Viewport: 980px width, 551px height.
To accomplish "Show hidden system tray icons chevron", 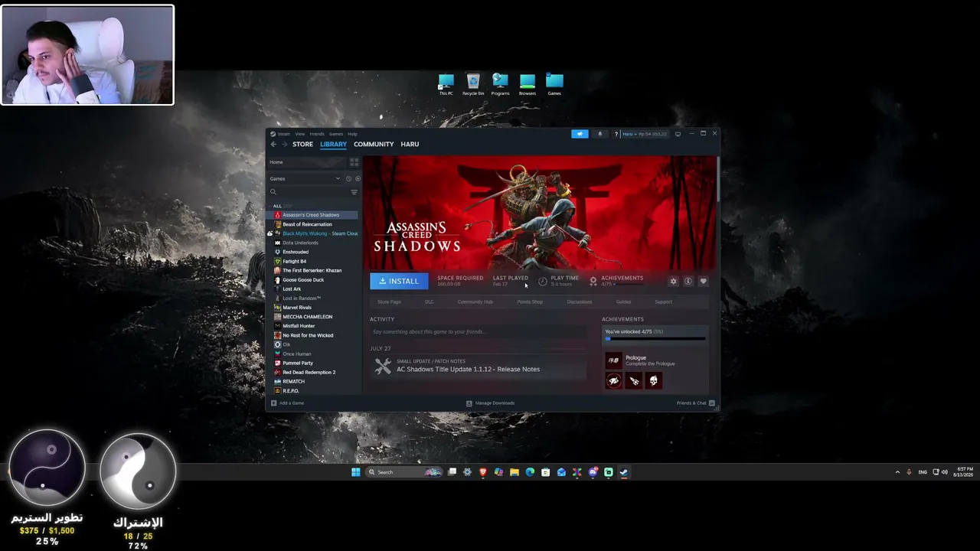I will 897,472.
